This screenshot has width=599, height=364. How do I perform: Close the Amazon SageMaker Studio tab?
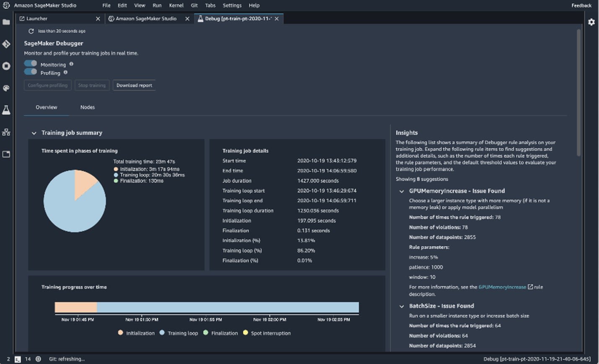click(x=187, y=19)
